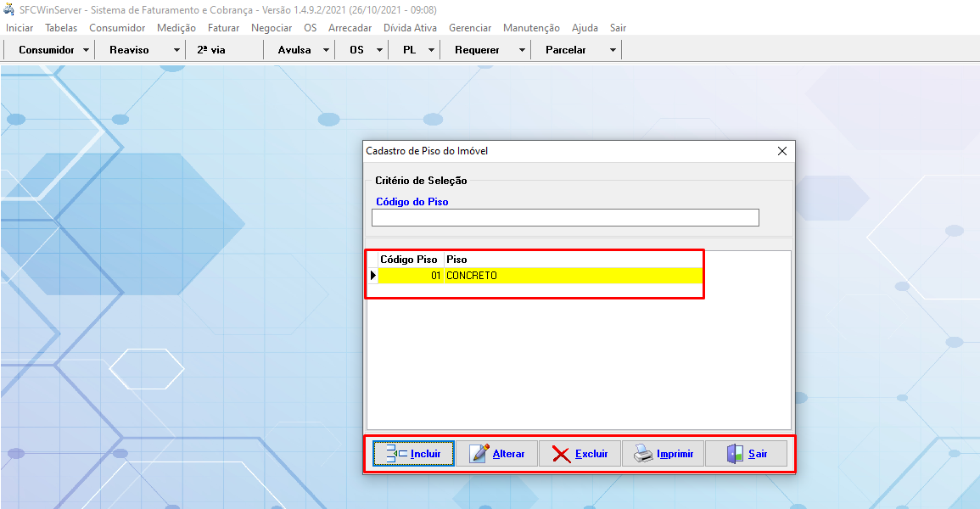The width and height of the screenshot is (980, 509).
Task: Open the Requerer dropdown arrow
Action: (x=521, y=50)
